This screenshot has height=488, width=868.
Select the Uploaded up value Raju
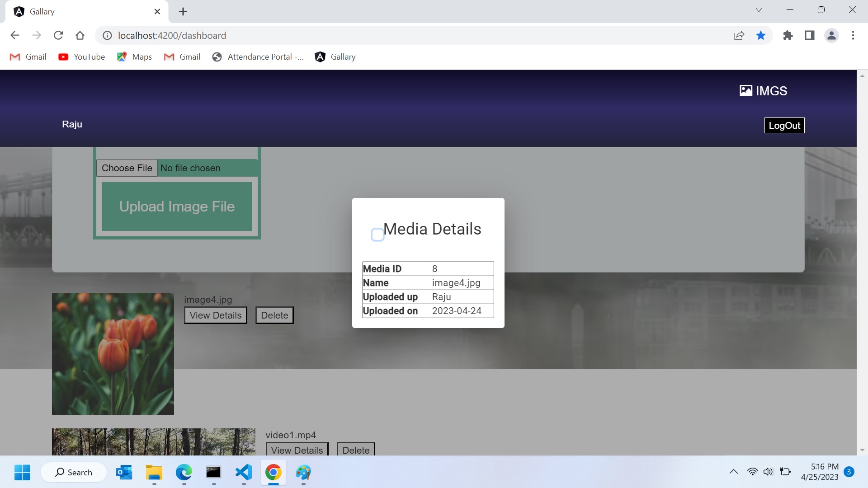coord(462,297)
